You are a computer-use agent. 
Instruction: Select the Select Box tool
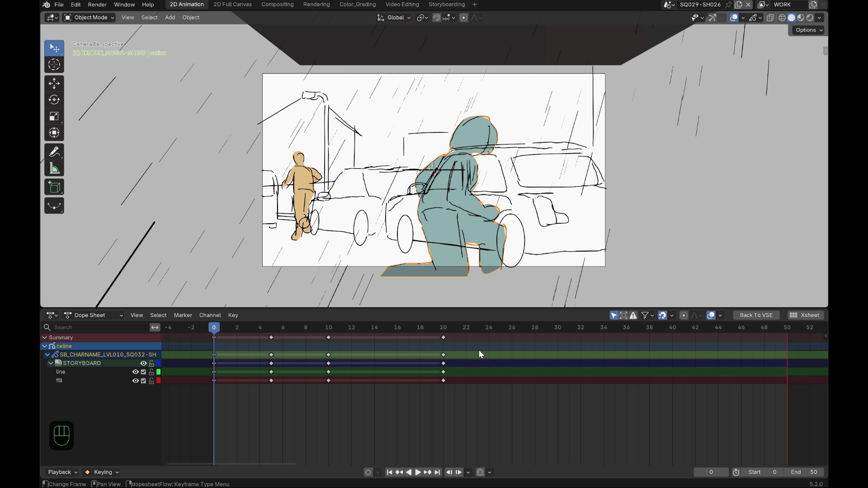54,48
